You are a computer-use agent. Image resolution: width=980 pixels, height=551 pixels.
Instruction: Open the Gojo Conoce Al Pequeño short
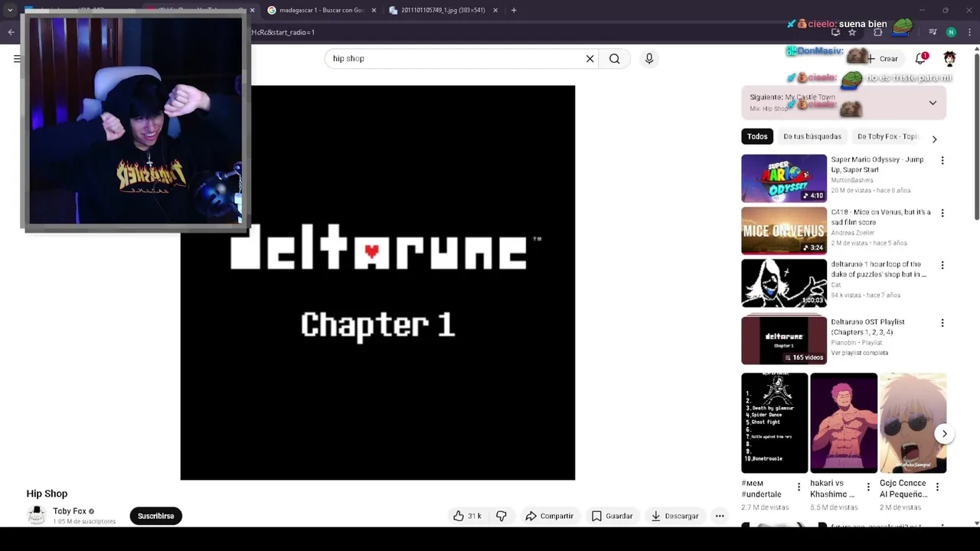click(913, 423)
